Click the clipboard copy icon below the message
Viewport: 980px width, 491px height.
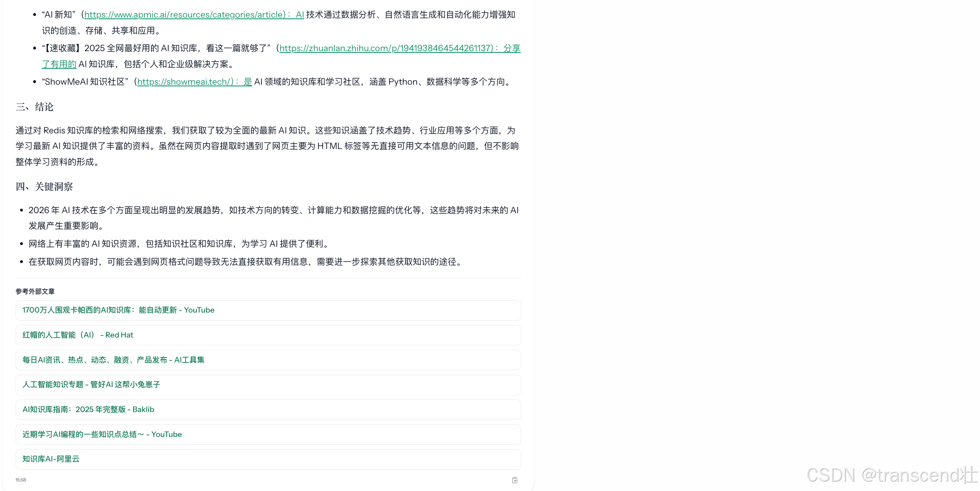point(515,480)
